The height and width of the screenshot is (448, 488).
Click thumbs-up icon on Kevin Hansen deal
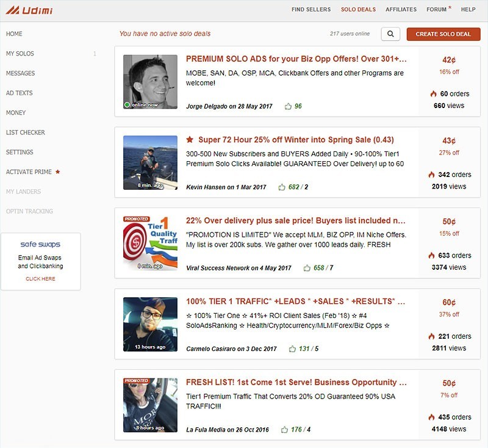tap(282, 187)
